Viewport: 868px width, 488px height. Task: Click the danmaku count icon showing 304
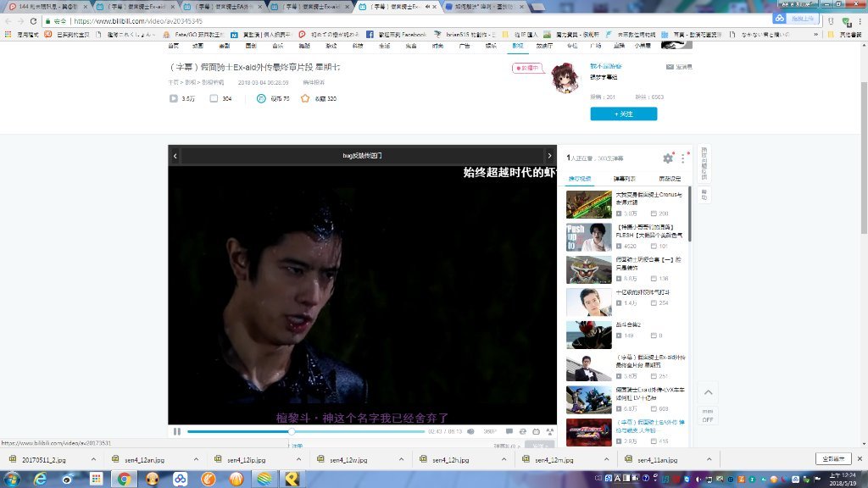click(214, 98)
